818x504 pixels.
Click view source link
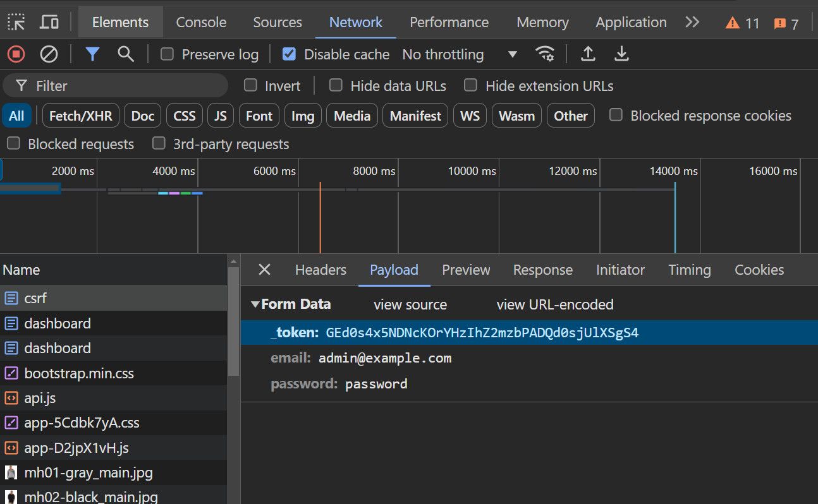(x=410, y=304)
